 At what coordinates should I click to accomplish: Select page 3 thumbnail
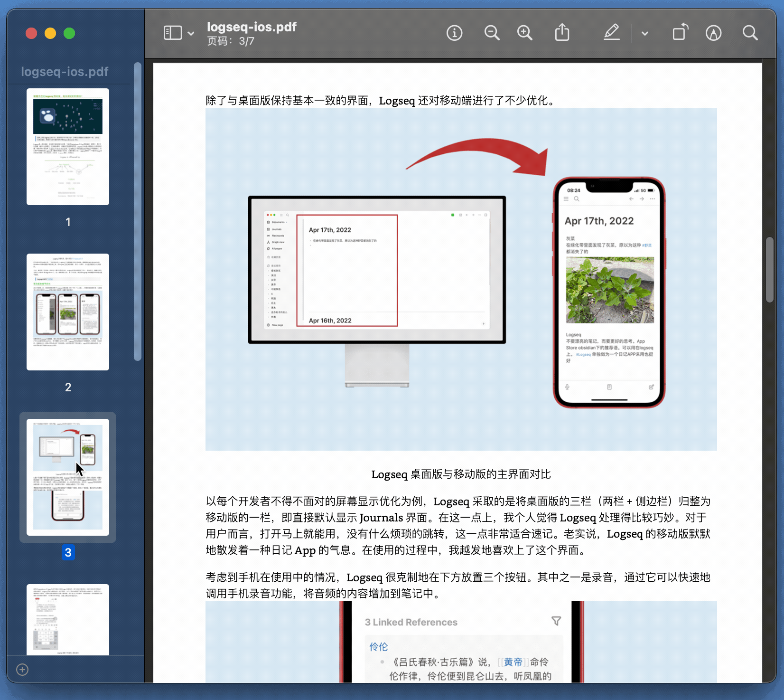pyautogui.click(x=68, y=477)
